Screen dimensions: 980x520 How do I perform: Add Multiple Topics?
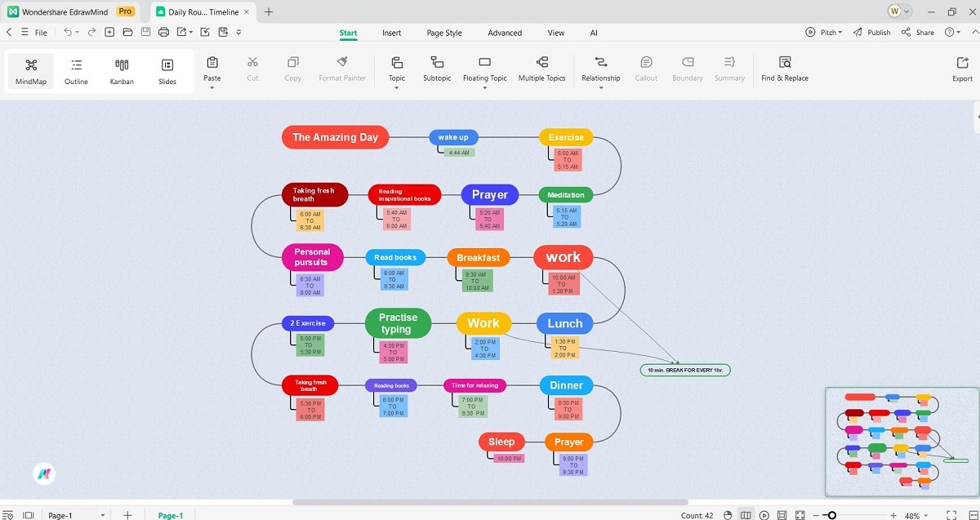pos(541,70)
